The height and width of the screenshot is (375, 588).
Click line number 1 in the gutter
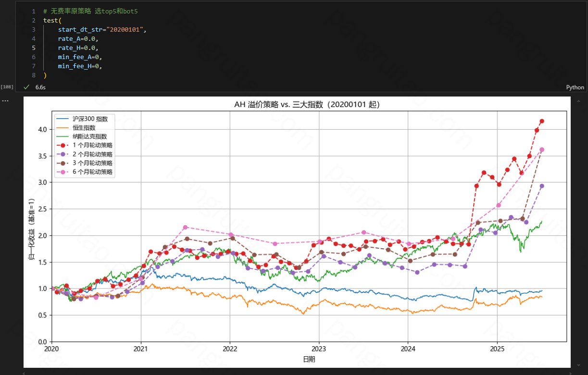(x=33, y=11)
